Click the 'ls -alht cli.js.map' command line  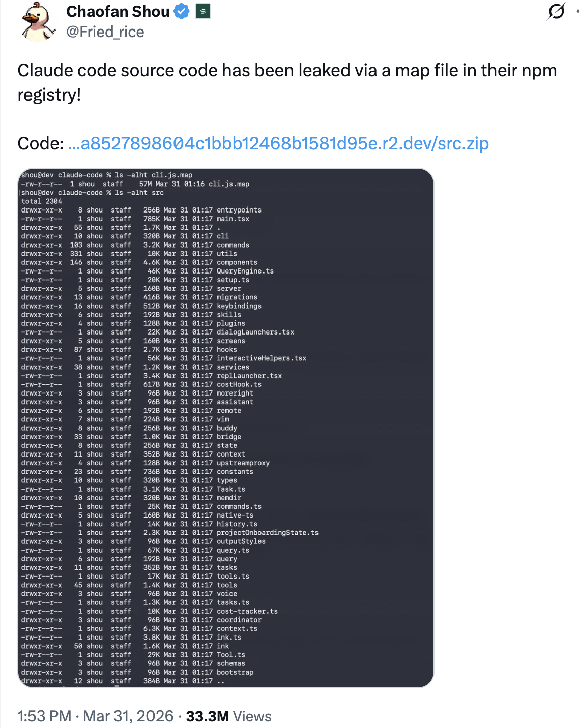click(153, 175)
